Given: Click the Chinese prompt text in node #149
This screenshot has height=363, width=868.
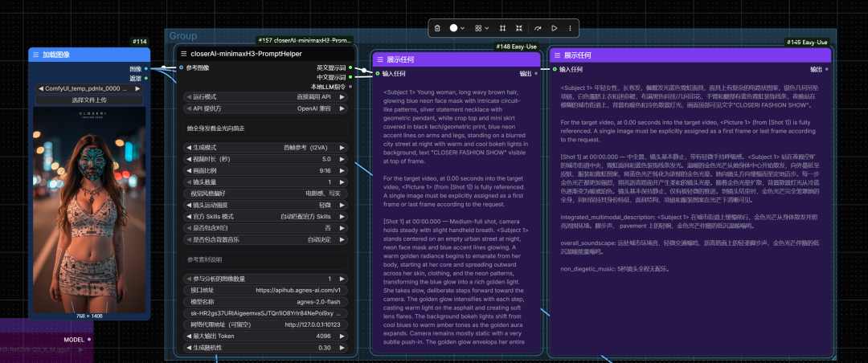Looking at the screenshot, I should 690,178.
